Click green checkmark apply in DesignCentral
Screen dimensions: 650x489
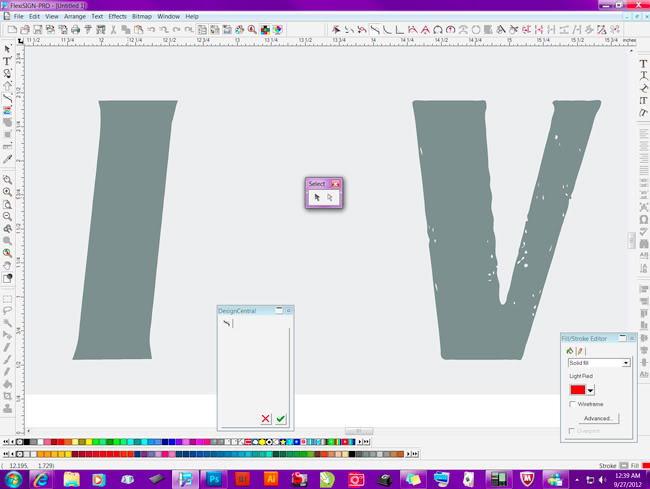(x=280, y=419)
